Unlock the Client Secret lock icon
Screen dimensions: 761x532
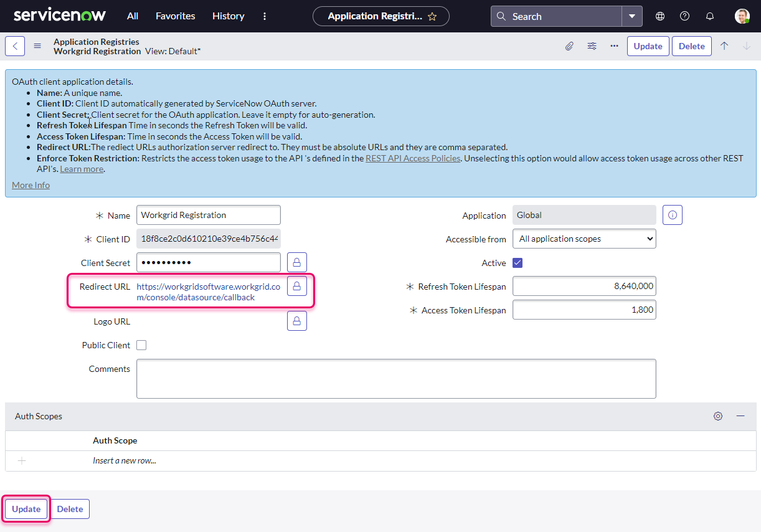click(297, 262)
